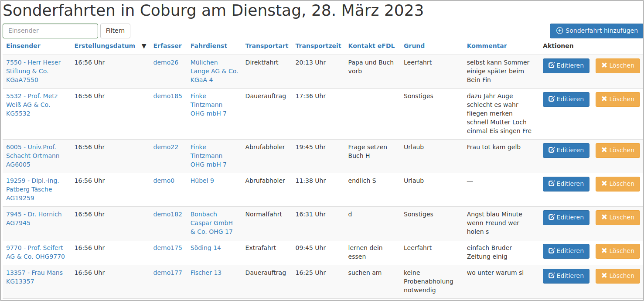Click the plus icon on Sonderfahrt hinzufügen

(559, 31)
